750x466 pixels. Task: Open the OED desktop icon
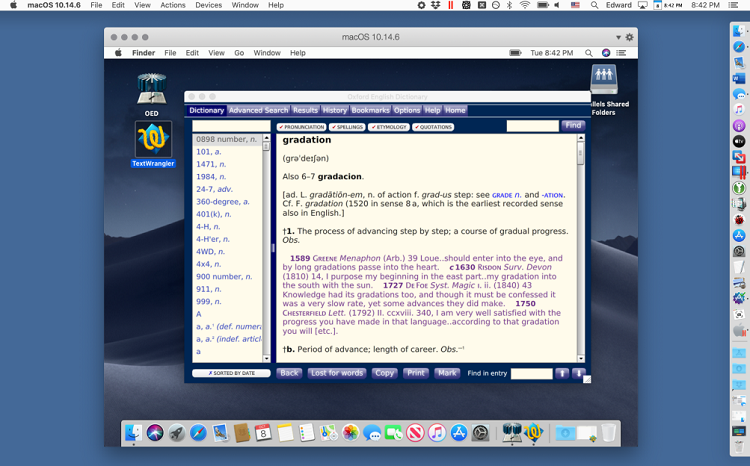point(152,91)
